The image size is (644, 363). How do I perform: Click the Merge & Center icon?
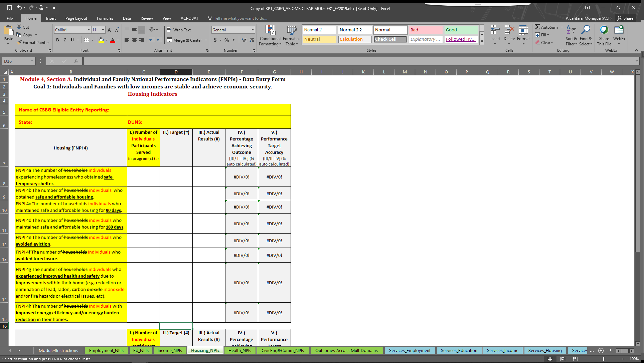click(x=170, y=40)
